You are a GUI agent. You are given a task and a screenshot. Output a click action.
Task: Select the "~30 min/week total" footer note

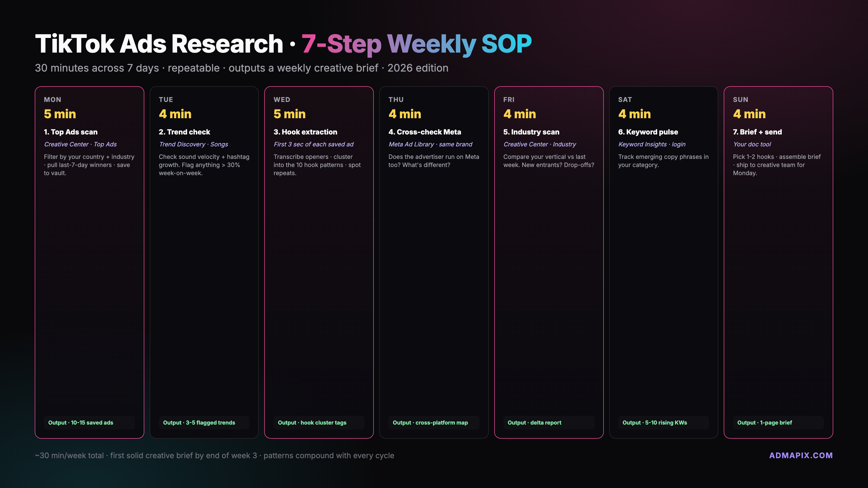pos(69,455)
